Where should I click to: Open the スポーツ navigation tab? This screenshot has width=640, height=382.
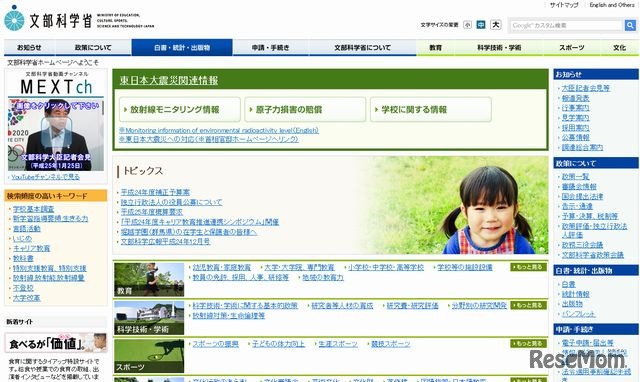click(571, 47)
